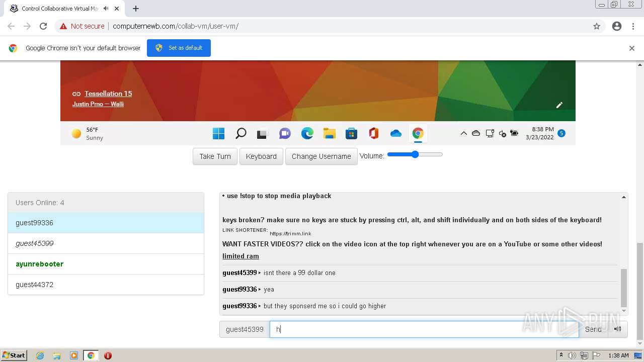Viewport: 644px width, 362px height.
Task: Click the chat panel scroll up arrow
Action: 624,197
